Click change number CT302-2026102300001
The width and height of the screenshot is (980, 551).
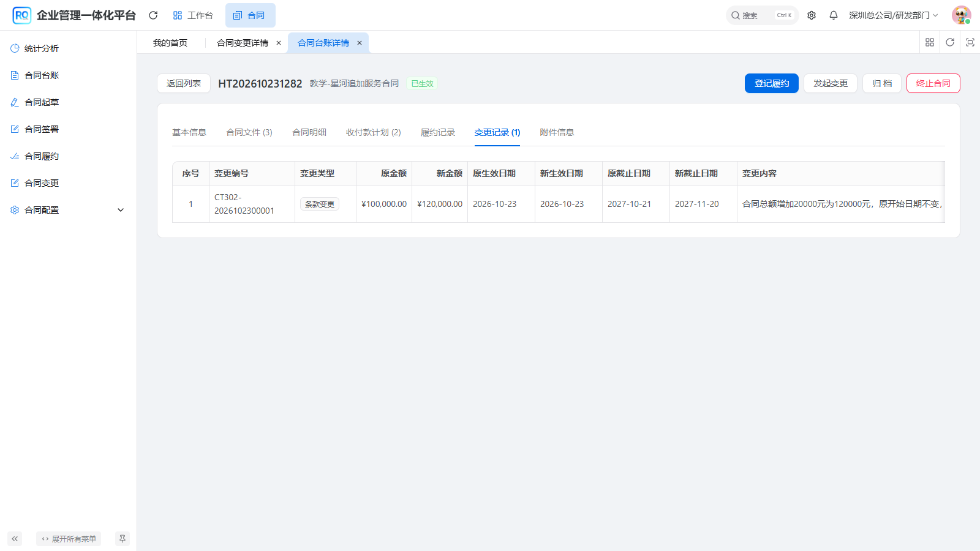click(244, 204)
